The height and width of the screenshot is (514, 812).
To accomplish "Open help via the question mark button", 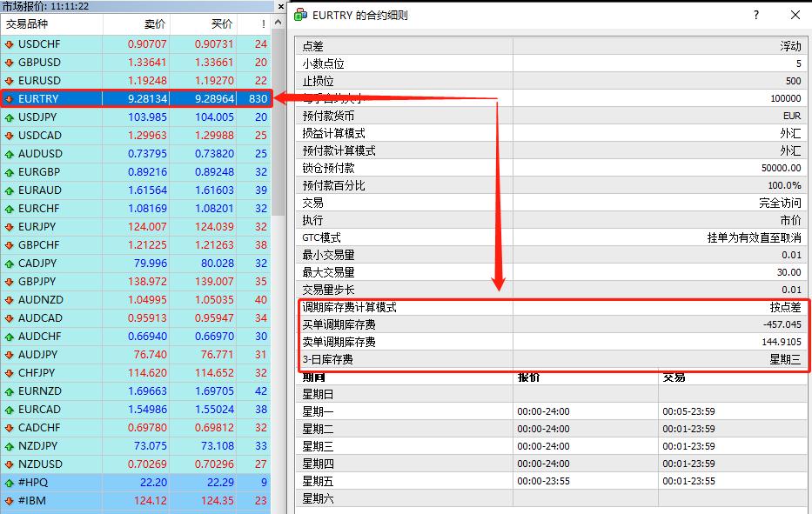I will click(x=755, y=15).
